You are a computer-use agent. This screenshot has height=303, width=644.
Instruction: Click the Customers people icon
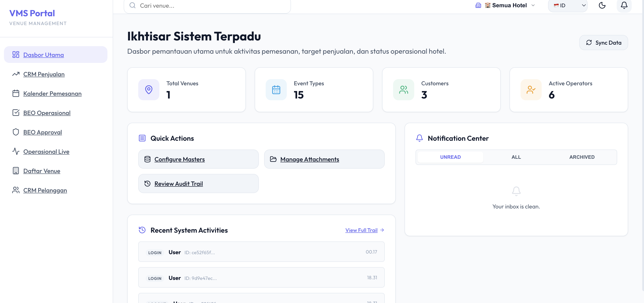tap(403, 90)
